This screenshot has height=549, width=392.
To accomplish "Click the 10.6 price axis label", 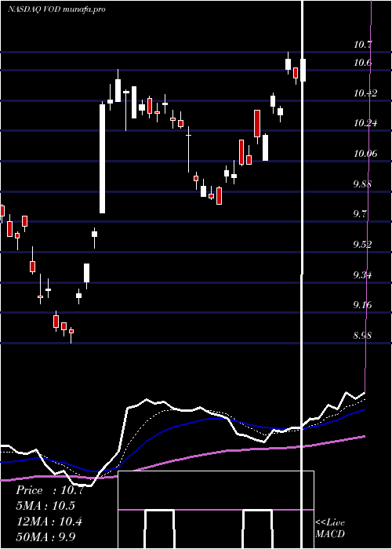I will click(x=362, y=63).
